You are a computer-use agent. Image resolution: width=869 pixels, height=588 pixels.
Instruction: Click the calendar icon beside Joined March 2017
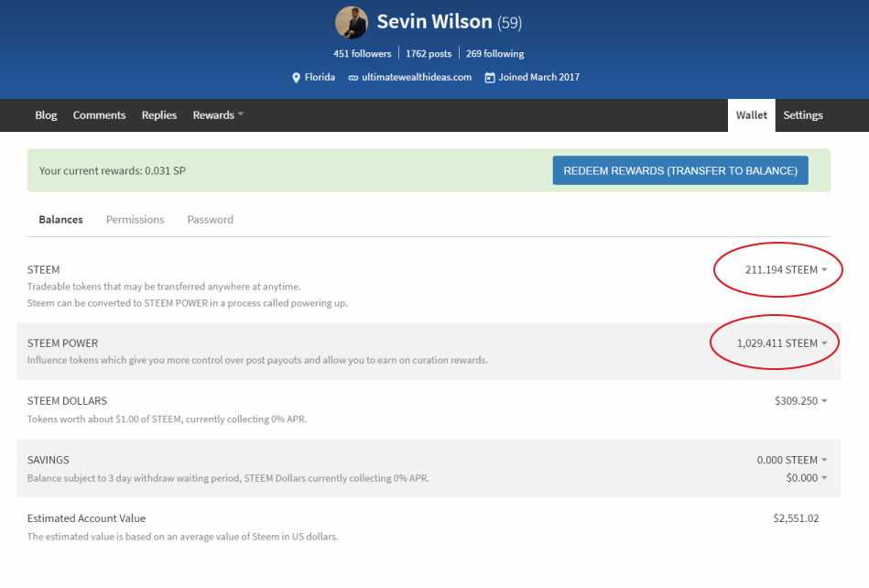[489, 78]
